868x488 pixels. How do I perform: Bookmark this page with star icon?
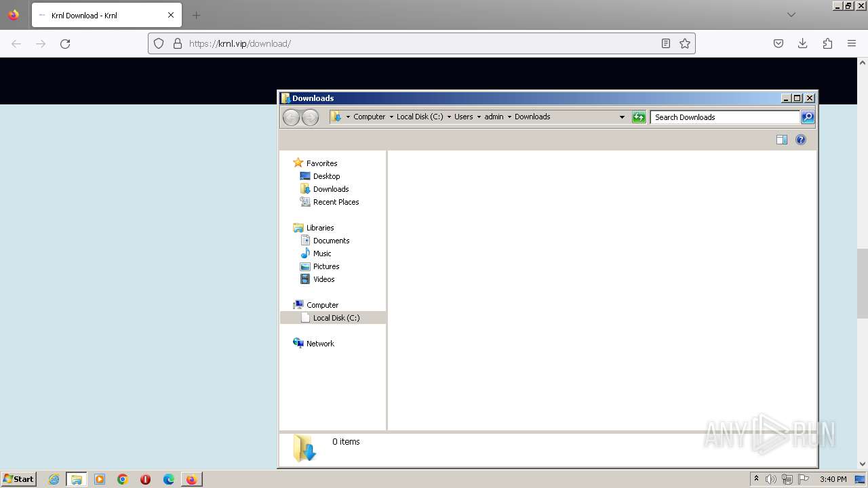[x=685, y=43]
